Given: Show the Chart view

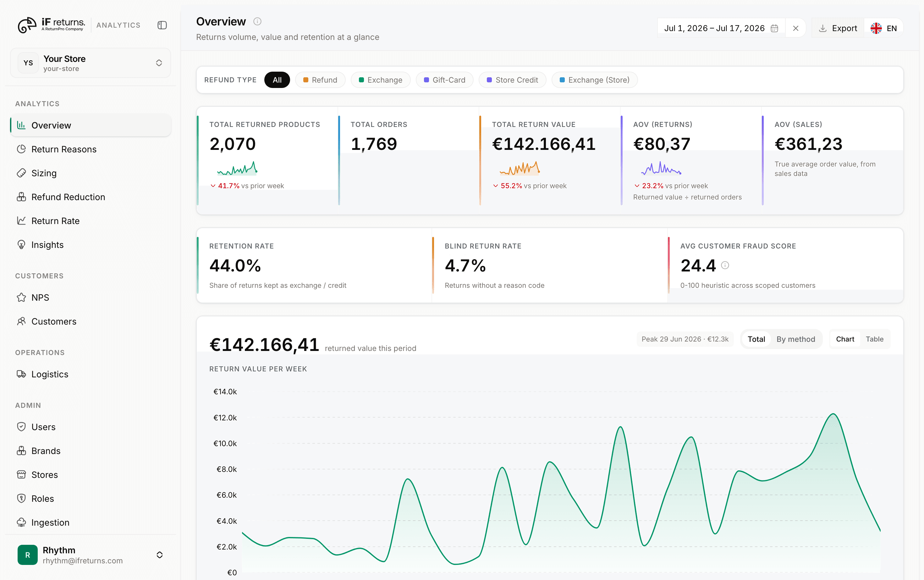Looking at the screenshot, I should [x=845, y=339].
